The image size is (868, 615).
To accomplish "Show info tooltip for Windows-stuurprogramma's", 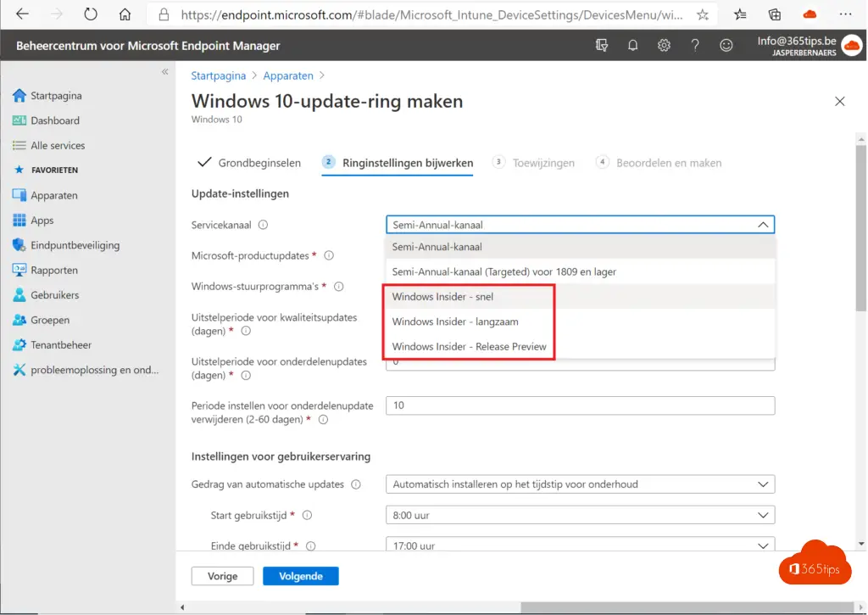I will pos(339,287).
